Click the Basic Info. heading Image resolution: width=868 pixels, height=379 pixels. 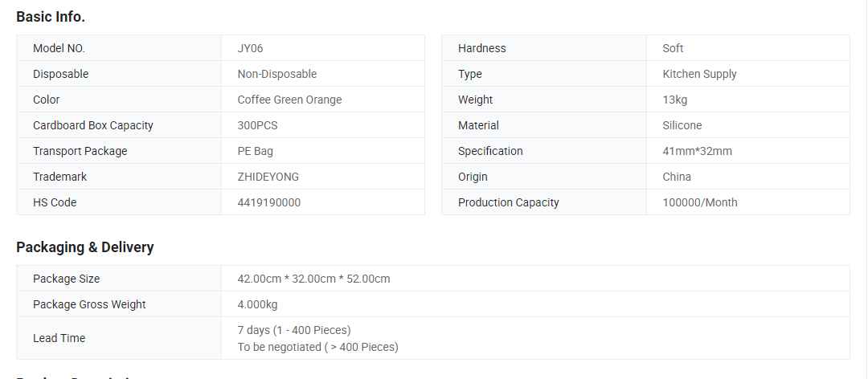click(51, 17)
